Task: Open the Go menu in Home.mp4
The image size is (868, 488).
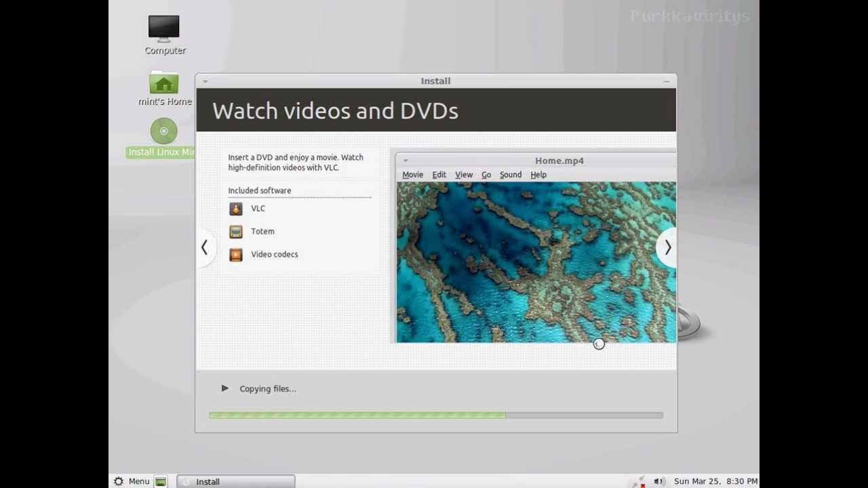Action: [x=486, y=175]
